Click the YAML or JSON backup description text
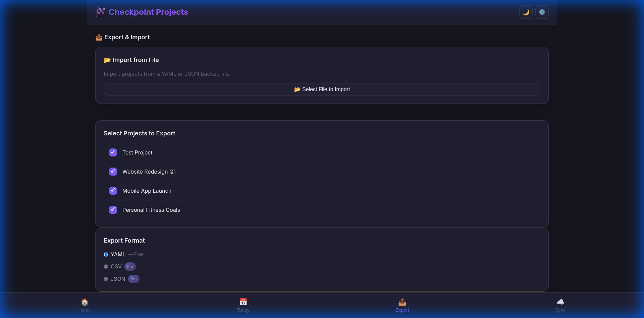 pos(167,74)
